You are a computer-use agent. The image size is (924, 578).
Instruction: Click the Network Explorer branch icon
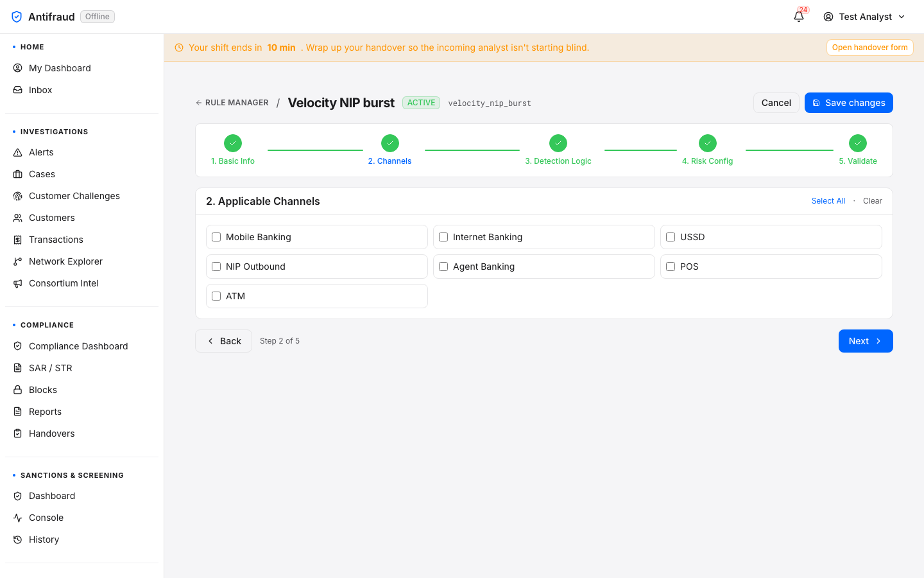[x=18, y=261]
